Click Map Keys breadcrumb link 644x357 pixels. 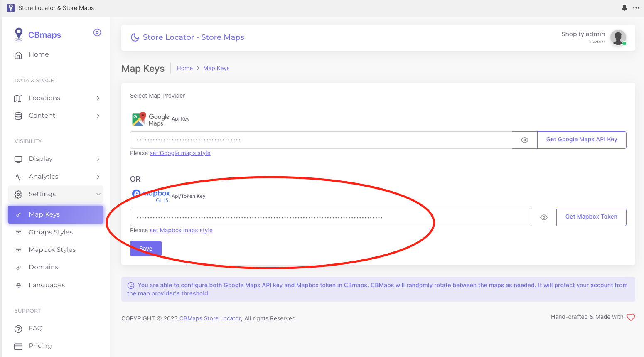click(216, 68)
